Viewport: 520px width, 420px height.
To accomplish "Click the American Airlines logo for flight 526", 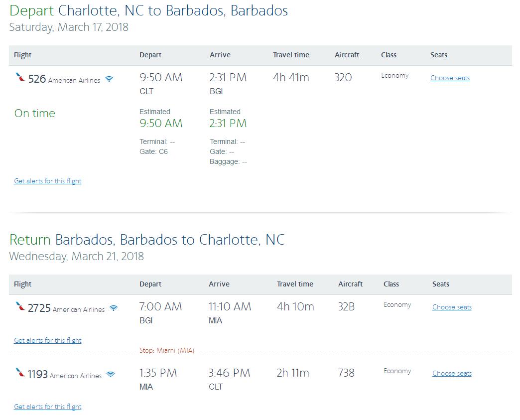I will pos(20,77).
